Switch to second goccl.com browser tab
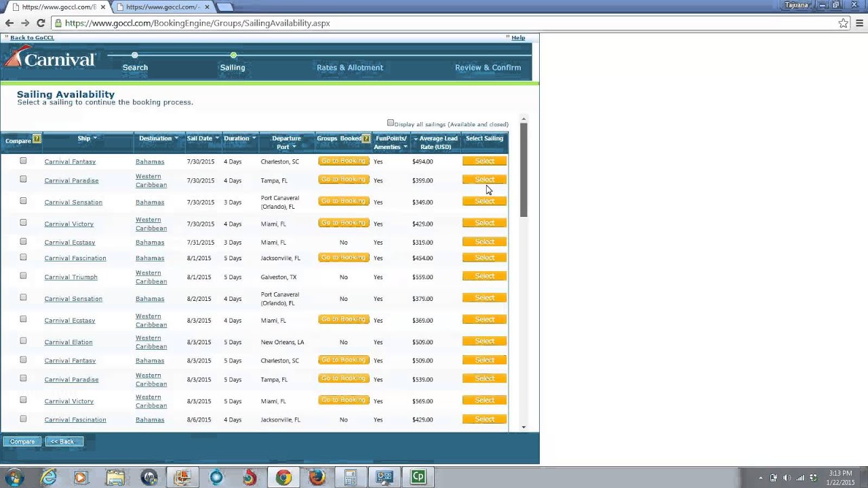 [x=161, y=7]
